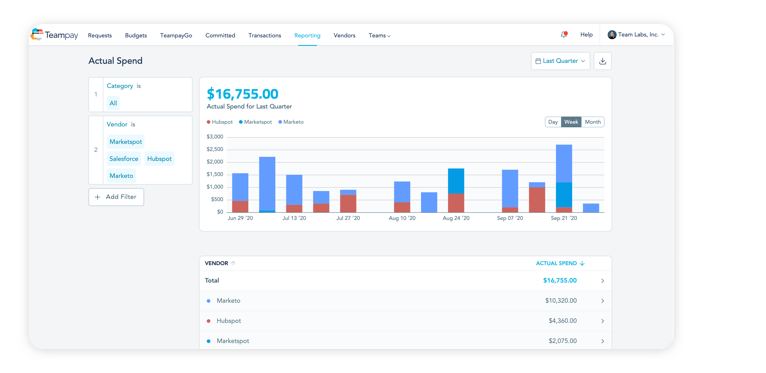Open the TeampayGo tab
The width and height of the screenshot is (766, 373).
pos(176,35)
